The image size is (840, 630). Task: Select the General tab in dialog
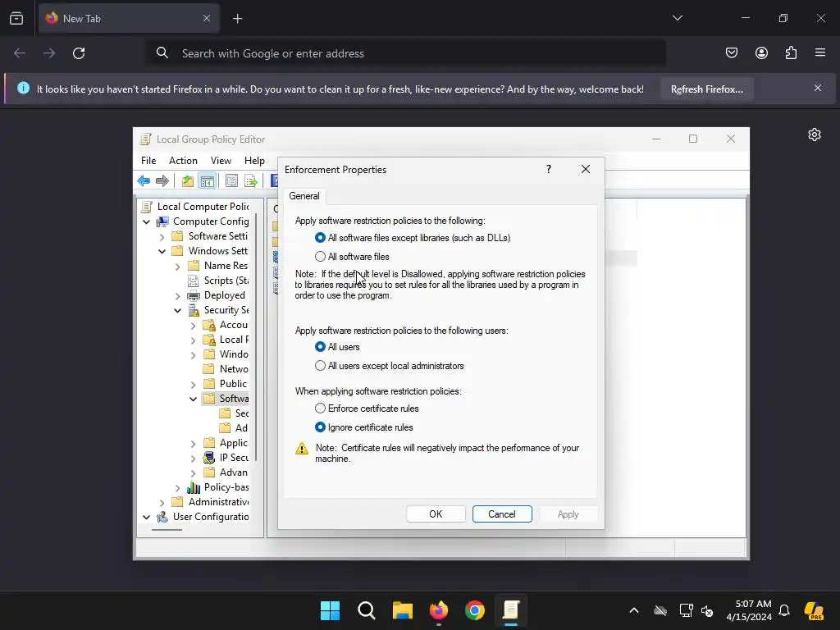[304, 196]
